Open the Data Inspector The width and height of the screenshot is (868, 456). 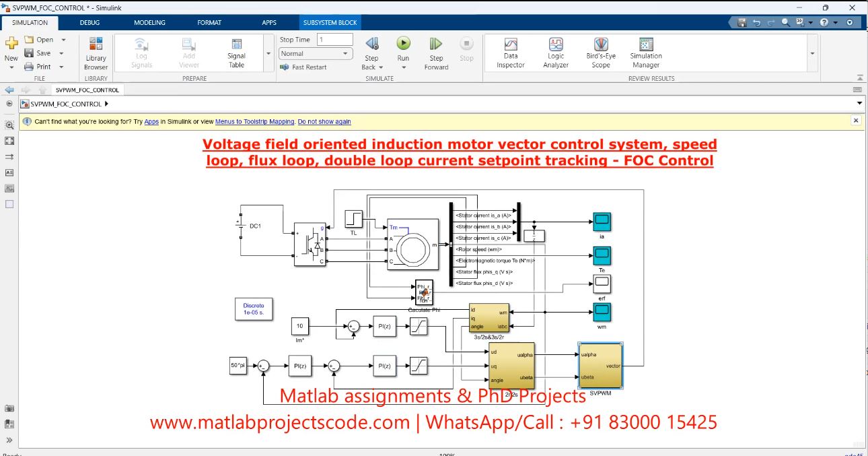coord(511,53)
